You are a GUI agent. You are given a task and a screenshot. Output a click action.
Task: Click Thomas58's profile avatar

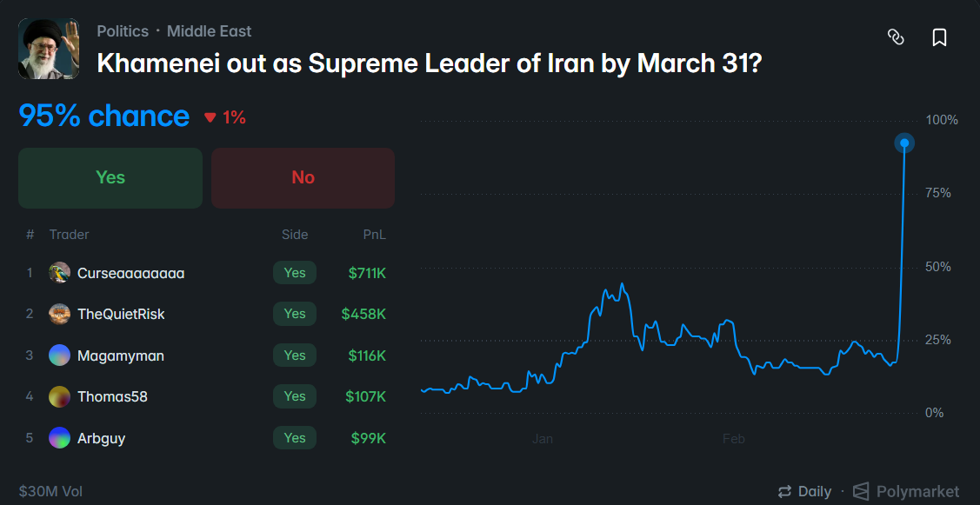point(59,396)
